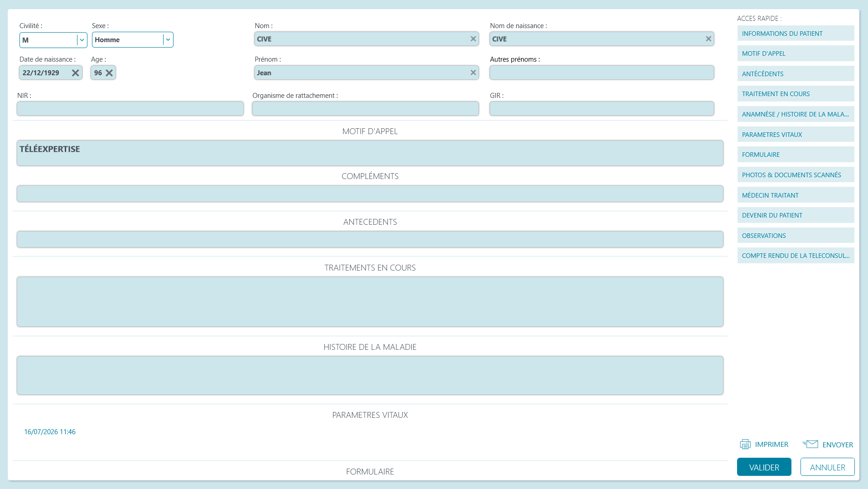Click into the ANTECEDENTS text box
The height and width of the screenshot is (489, 868).
point(370,239)
